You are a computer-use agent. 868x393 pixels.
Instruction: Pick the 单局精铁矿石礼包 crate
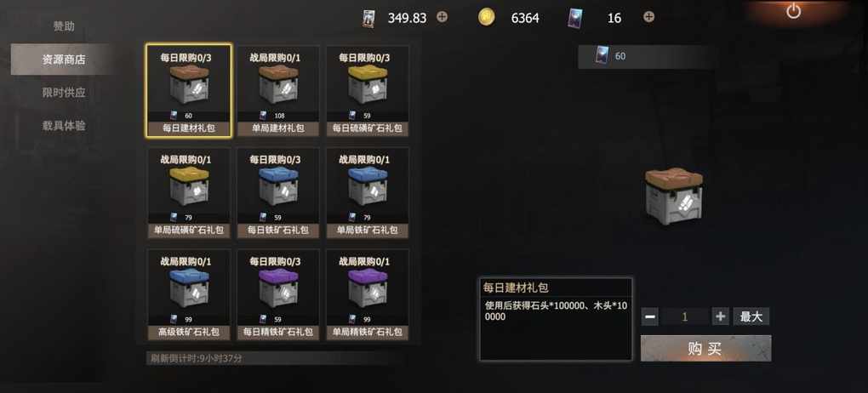tap(368, 294)
